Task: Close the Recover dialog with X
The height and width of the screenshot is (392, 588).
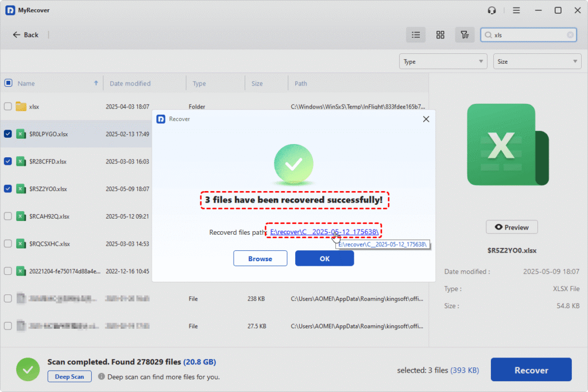Action: tap(425, 119)
